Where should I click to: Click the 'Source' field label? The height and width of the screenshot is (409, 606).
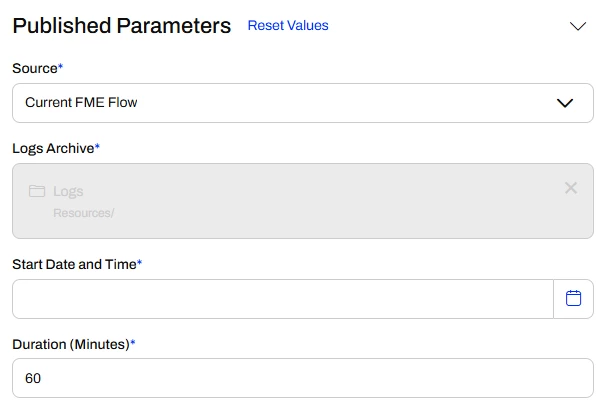pyautogui.click(x=35, y=68)
